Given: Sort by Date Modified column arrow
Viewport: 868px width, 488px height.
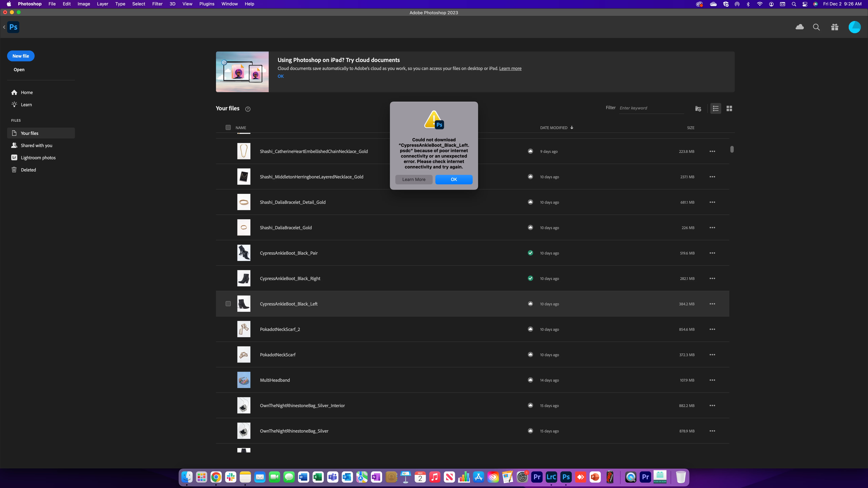Looking at the screenshot, I should [x=572, y=128].
